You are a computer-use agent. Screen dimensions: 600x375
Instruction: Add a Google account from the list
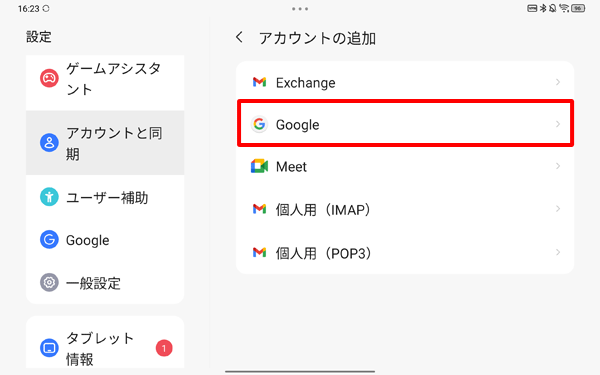point(405,123)
